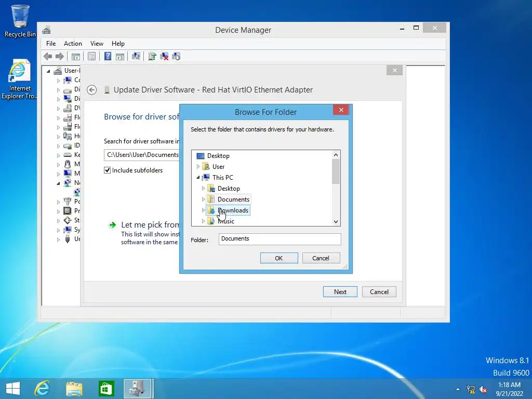
Task: Open the View menu
Action: click(x=97, y=44)
